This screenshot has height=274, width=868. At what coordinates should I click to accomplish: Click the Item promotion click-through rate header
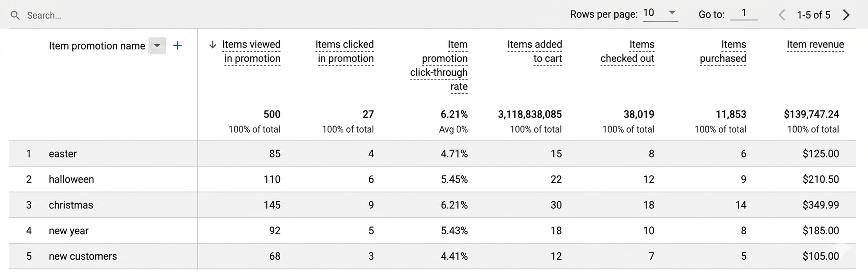click(x=438, y=65)
